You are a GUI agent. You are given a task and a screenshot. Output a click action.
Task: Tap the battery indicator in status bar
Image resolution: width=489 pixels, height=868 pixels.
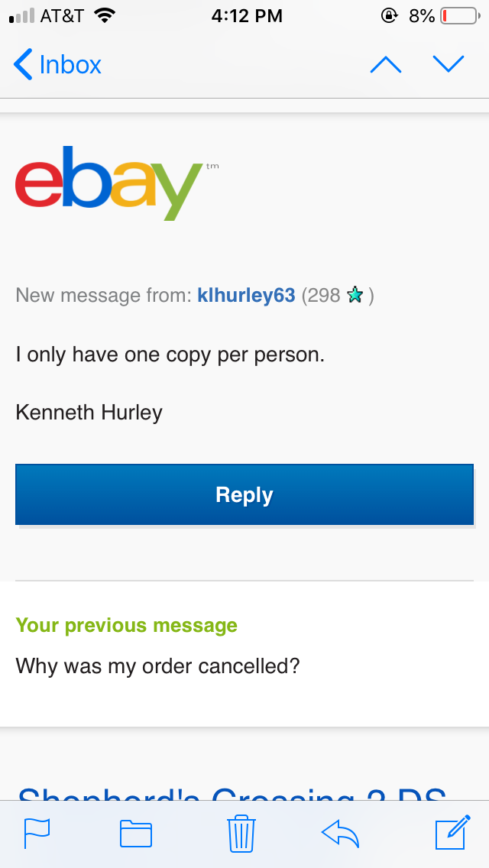point(460,16)
